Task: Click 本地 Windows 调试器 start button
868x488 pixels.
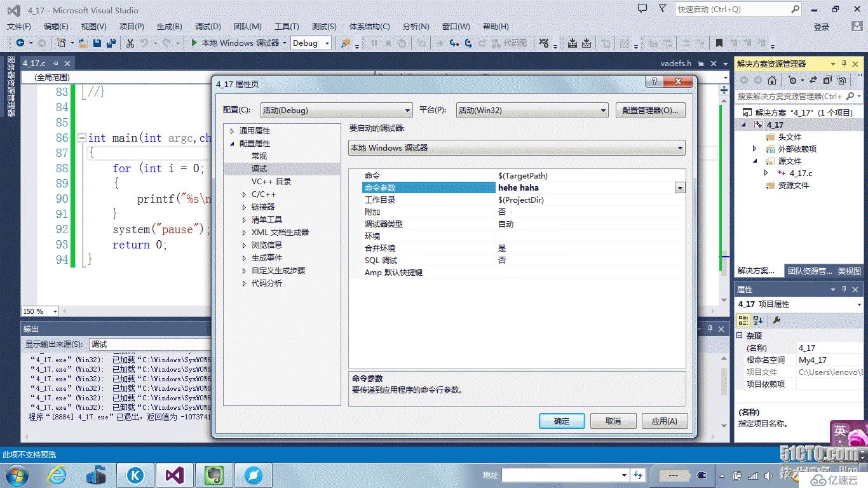Action: pyautogui.click(x=235, y=43)
